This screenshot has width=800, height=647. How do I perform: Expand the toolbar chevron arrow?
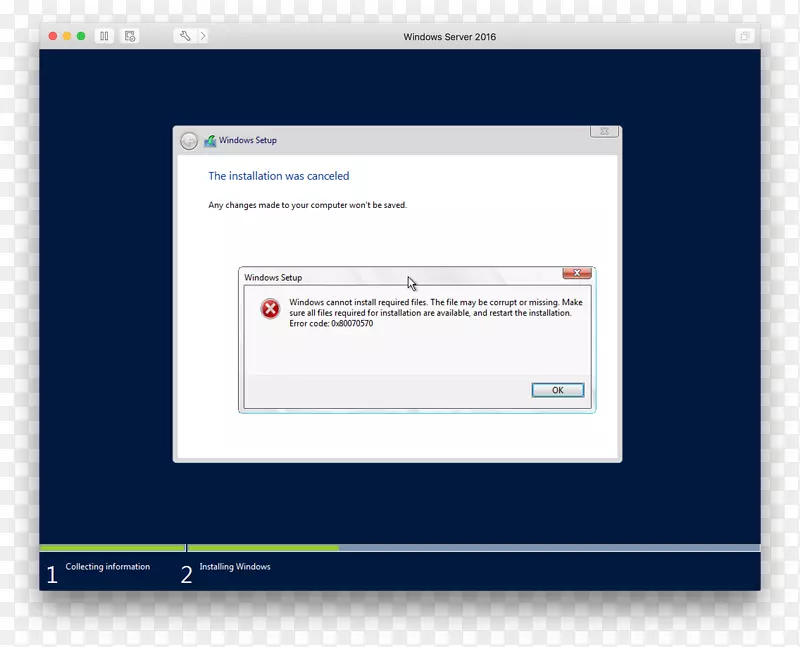[x=203, y=36]
